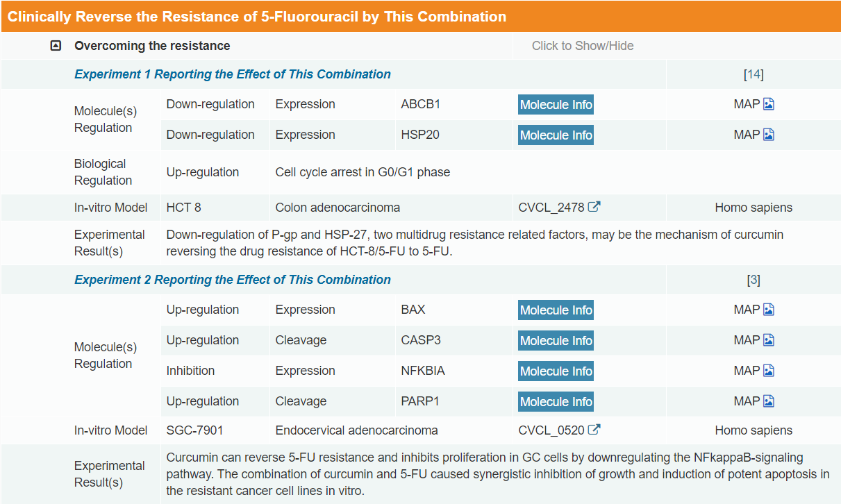Viewport: 841px width, 504px height.
Task: Click Molecule Info button for NFKBIA
Action: coord(556,371)
